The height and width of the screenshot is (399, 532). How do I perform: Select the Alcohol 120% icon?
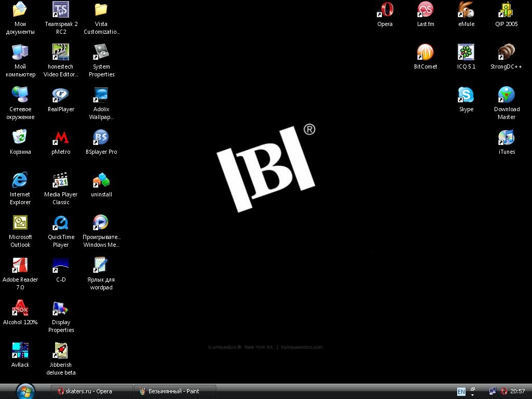(20, 309)
